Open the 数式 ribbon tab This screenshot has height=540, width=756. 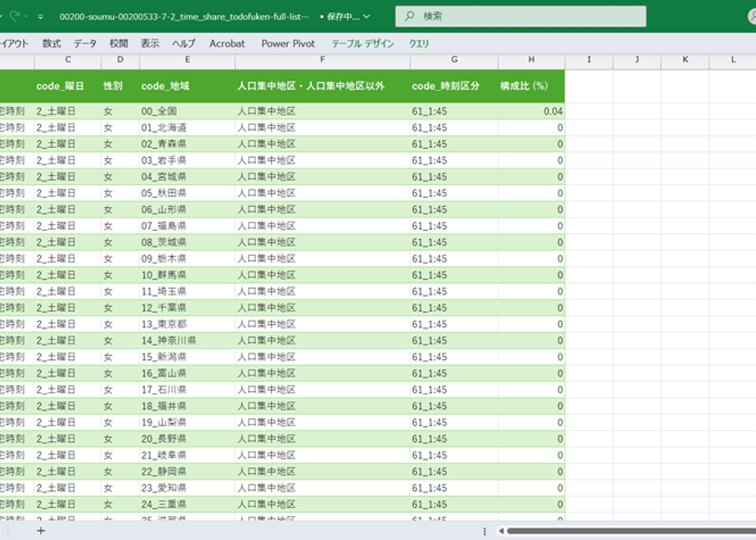point(52,43)
